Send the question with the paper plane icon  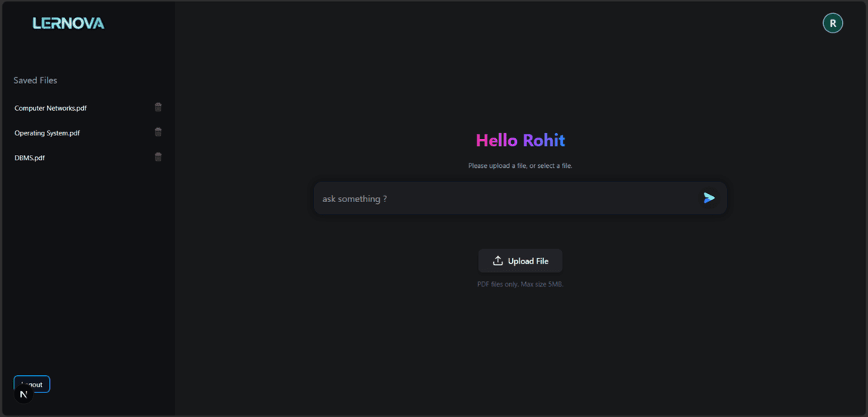click(709, 198)
